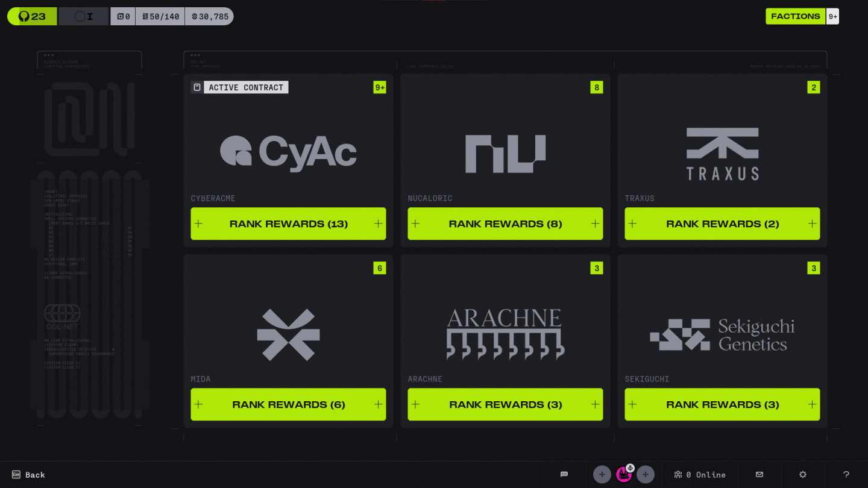The height and width of the screenshot is (488, 868).
Task: Click the SEKIGUCHI faction name label
Action: coord(647,379)
